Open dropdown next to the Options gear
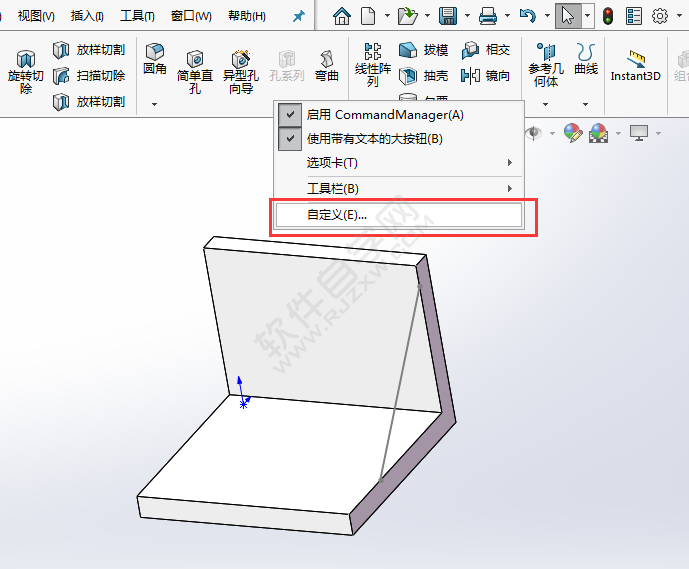 679,16
